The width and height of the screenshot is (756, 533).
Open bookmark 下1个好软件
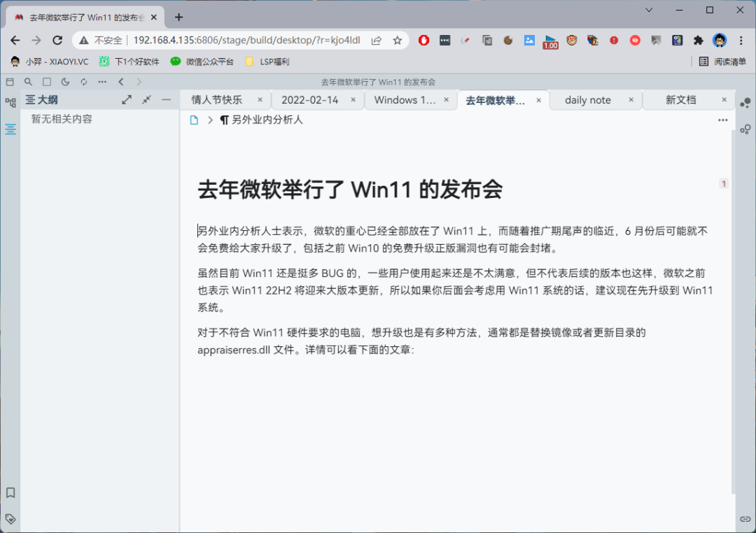[129, 62]
